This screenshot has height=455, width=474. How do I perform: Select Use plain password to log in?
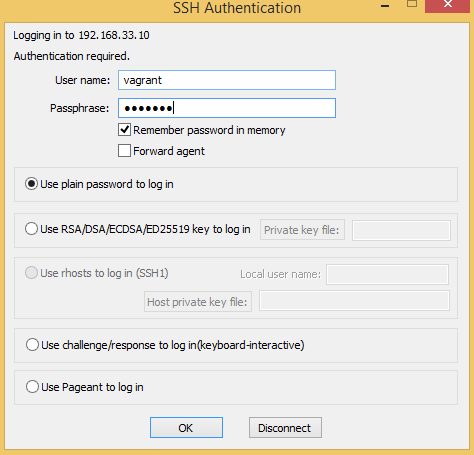tap(31, 184)
